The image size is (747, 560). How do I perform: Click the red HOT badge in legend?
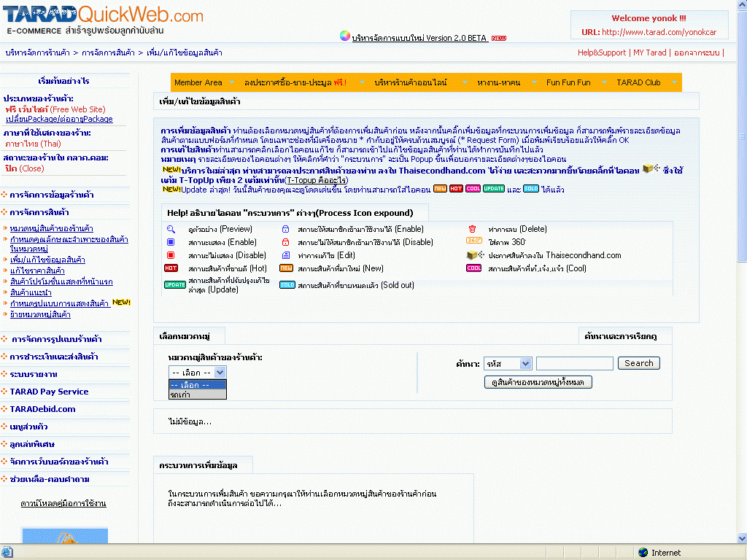tap(171, 268)
